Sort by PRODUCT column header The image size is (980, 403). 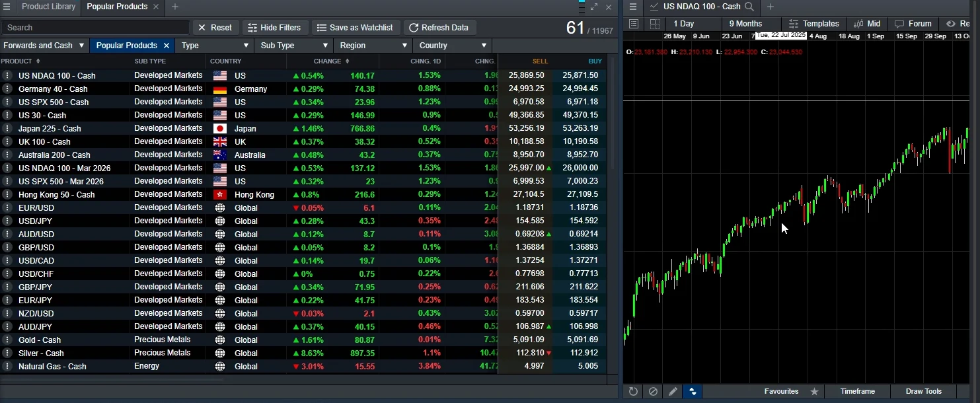coord(20,61)
